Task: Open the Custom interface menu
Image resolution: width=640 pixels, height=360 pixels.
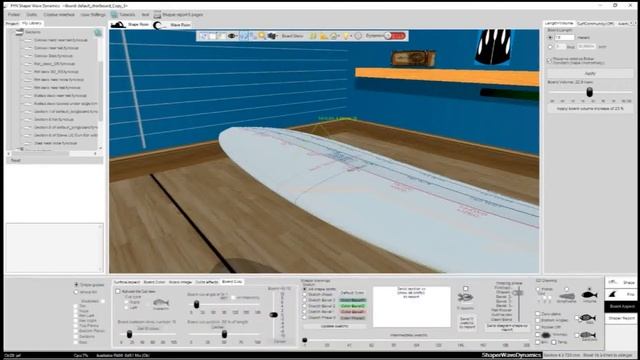Action: tap(59, 15)
